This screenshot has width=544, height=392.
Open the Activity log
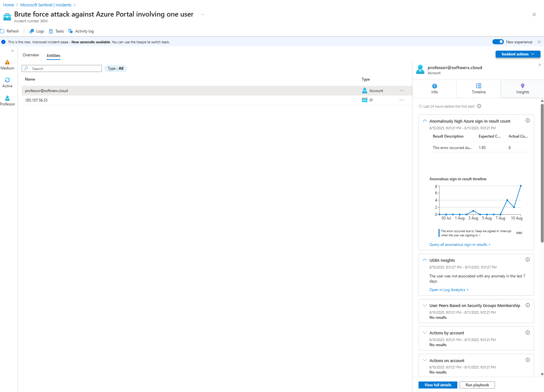tap(81, 31)
